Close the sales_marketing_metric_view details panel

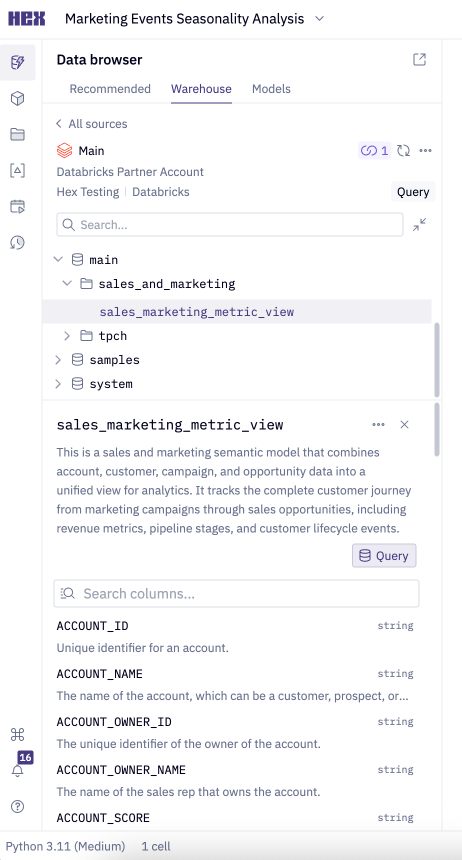[x=404, y=425]
